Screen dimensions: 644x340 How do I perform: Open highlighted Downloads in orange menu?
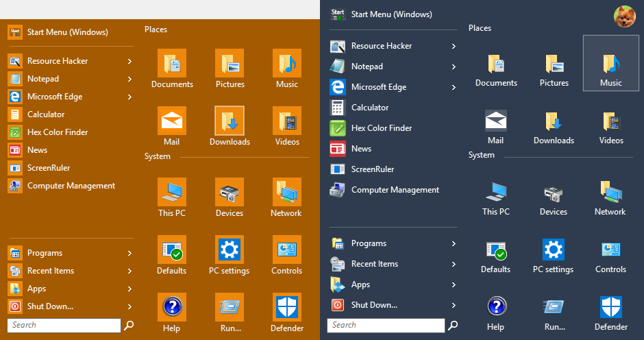[230, 126]
